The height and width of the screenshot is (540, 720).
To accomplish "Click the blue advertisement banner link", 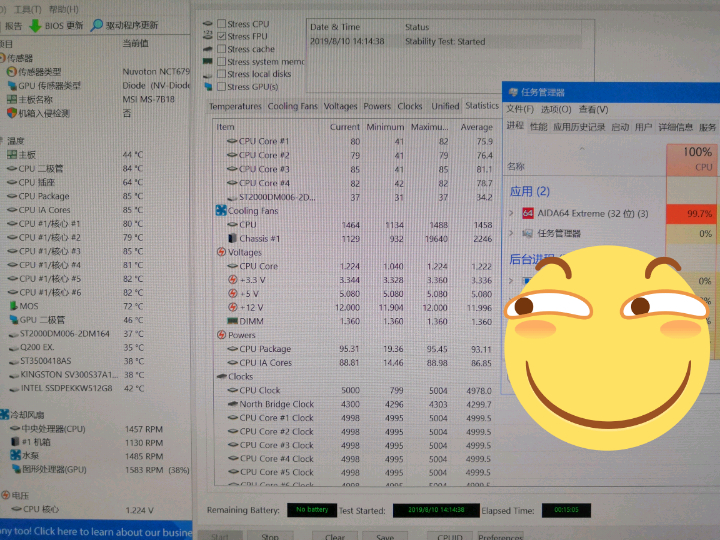I will [x=96, y=532].
